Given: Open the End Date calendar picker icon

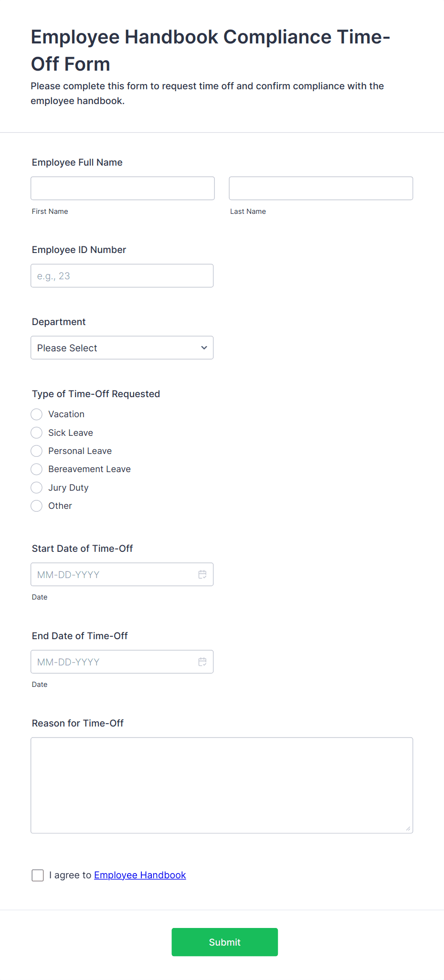Looking at the screenshot, I should (202, 662).
